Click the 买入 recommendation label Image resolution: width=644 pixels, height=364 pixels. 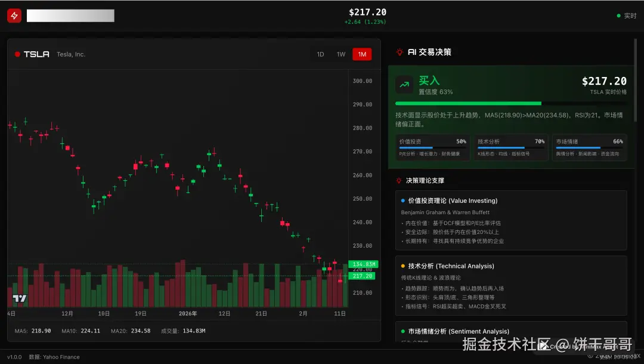tap(429, 81)
